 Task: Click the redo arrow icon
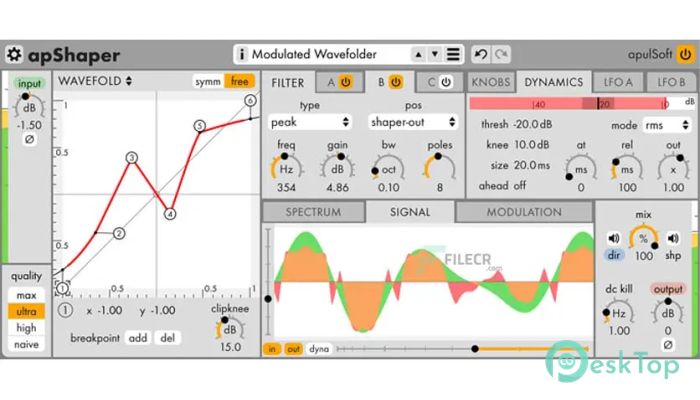coord(501,54)
